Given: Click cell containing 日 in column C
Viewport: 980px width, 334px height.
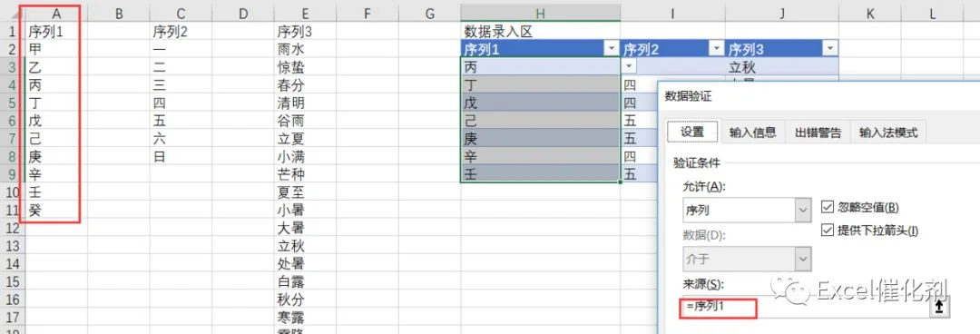Looking at the screenshot, I should 181,156.
